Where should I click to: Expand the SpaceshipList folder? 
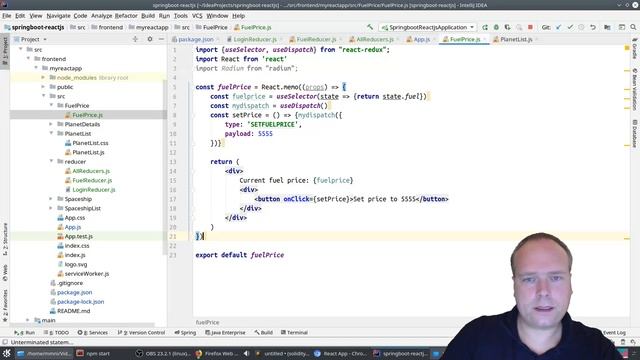click(51, 208)
